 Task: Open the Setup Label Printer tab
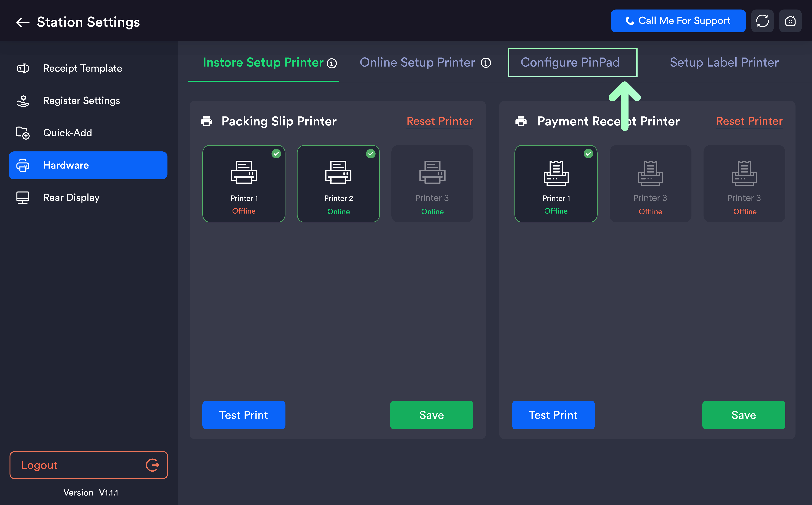(x=724, y=62)
